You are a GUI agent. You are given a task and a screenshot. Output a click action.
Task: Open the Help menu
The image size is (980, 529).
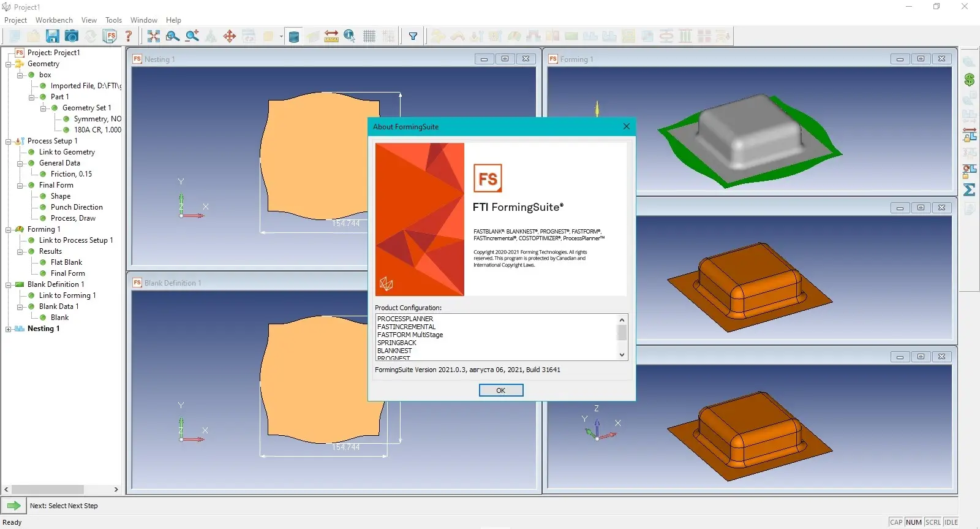click(x=173, y=20)
